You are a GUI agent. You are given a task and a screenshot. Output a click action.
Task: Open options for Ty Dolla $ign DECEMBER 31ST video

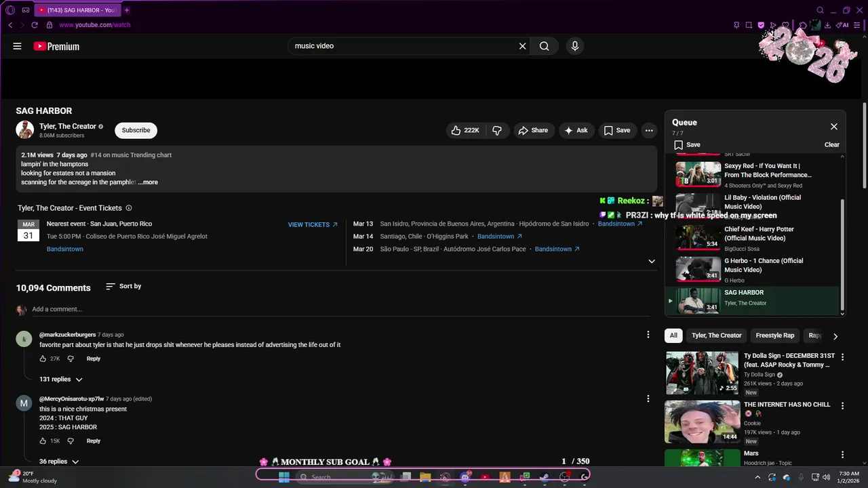[843, 357]
